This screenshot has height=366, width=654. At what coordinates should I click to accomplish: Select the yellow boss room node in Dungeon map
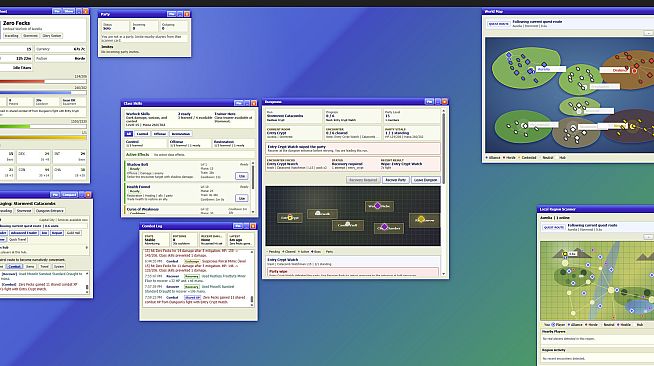(422, 219)
